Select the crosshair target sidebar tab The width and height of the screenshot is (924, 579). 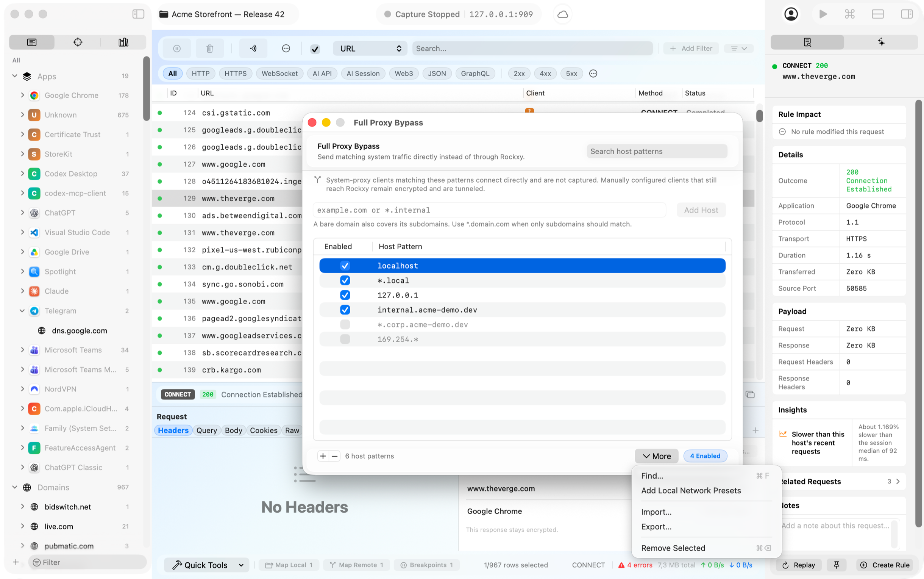pyautogui.click(x=78, y=42)
